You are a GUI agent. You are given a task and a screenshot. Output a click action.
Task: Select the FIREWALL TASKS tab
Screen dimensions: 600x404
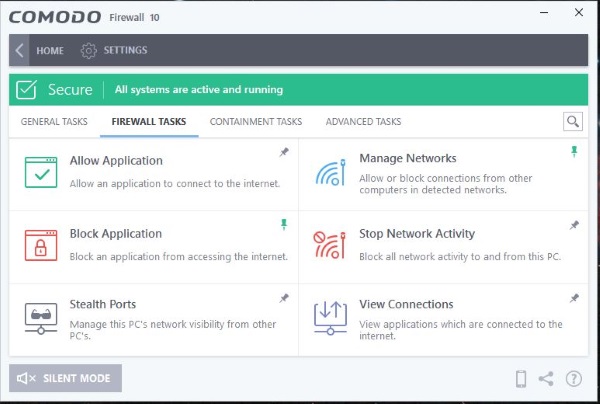coord(149,122)
